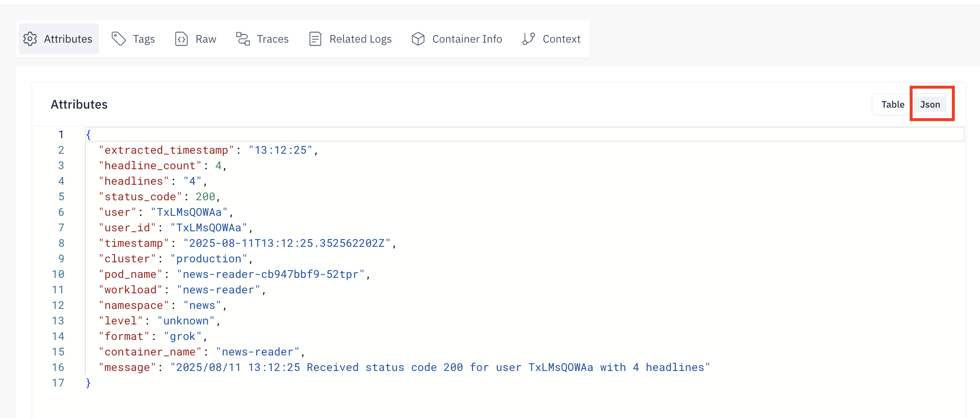Go to the Traces tab label
This screenshot has height=418, width=980.
(273, 39)
